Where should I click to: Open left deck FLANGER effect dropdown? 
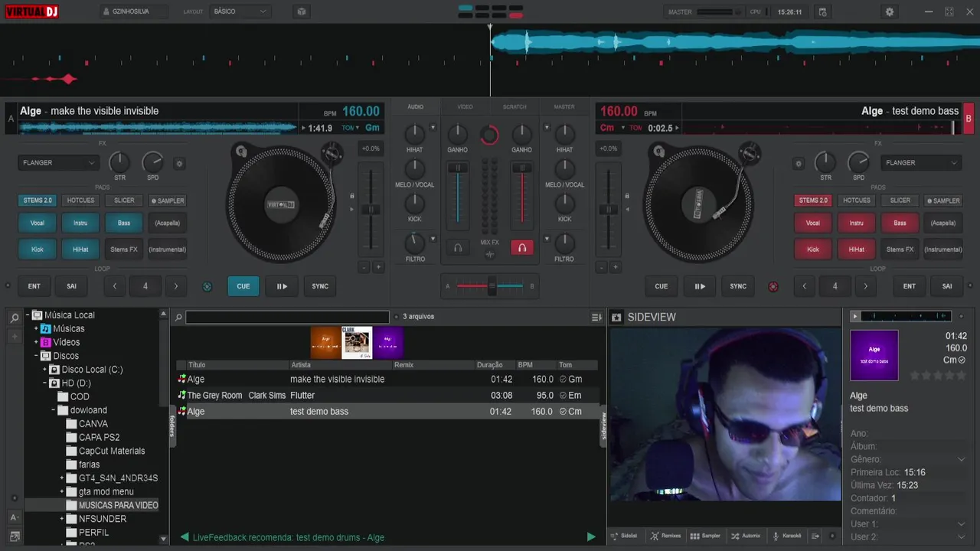click(x=59, y=162)
